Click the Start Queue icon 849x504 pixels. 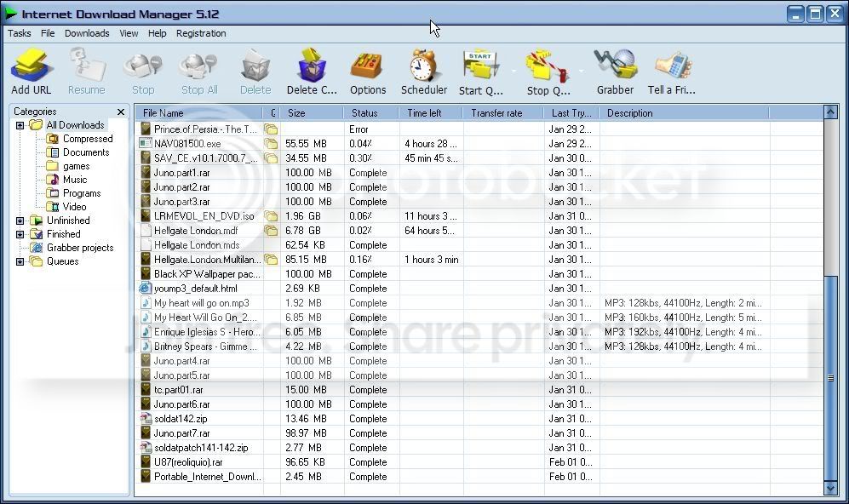pyautogui.click(x=479, y=66)
